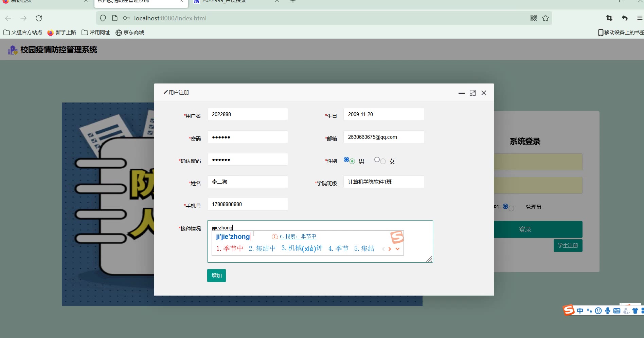Pick candidate 4 季节
Viewport: 644px width, 338px height.
coord(338,248)
